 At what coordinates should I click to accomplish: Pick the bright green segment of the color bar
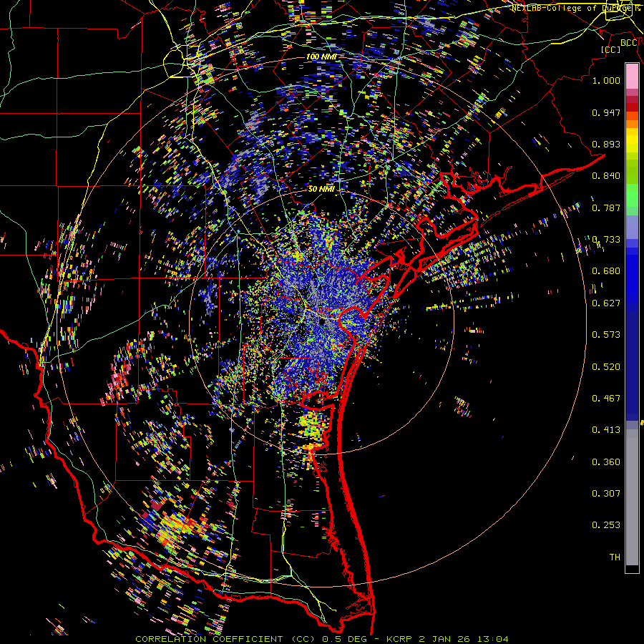pyautogui.click(x=632, y=195)
